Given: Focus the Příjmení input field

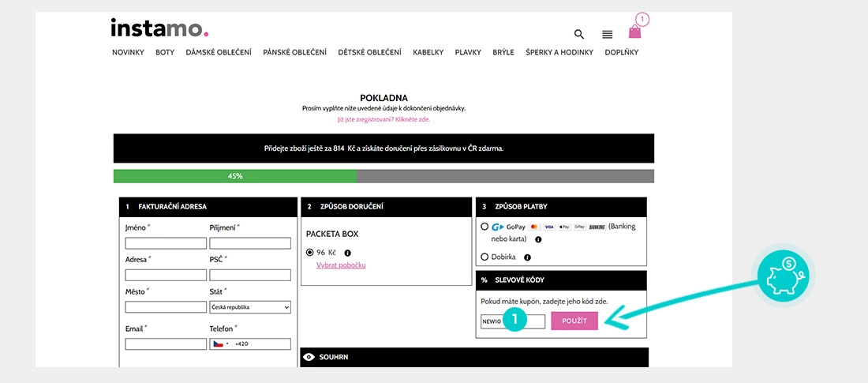Looking at the screenshot, I should pos(250,243).
